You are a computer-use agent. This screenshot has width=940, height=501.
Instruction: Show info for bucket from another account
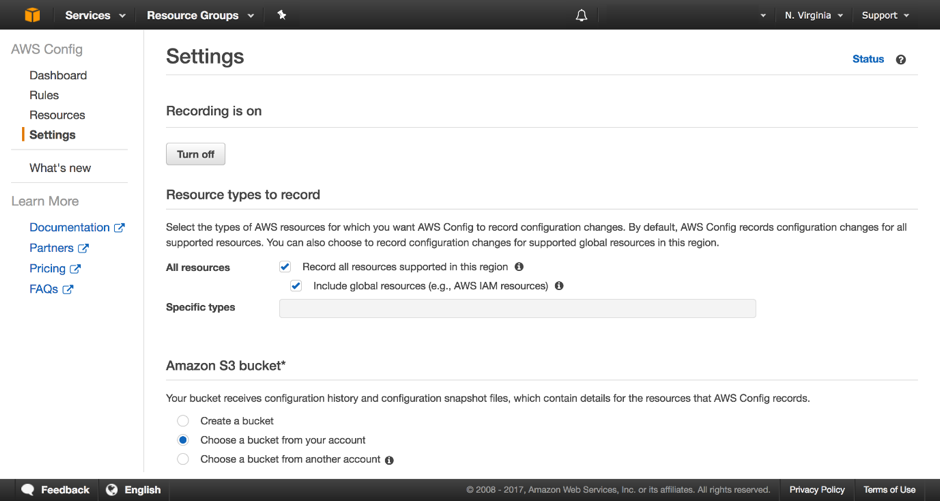pyautogui.click(x=389, y=460)
